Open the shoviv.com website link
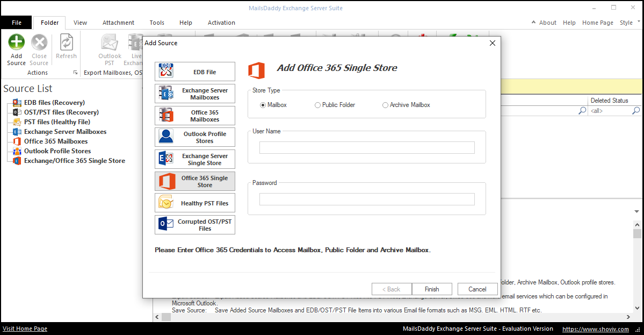 595,329
